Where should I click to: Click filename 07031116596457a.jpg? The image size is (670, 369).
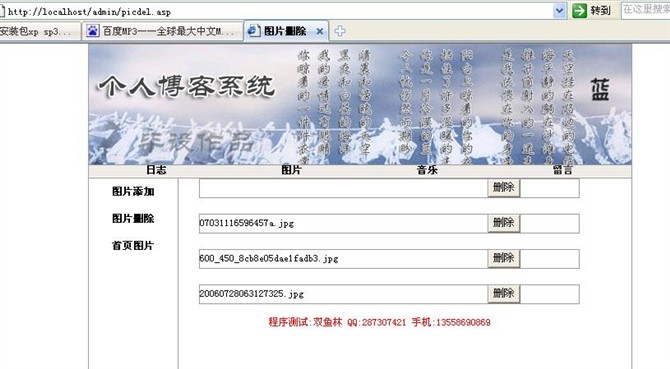click(247, 223)
